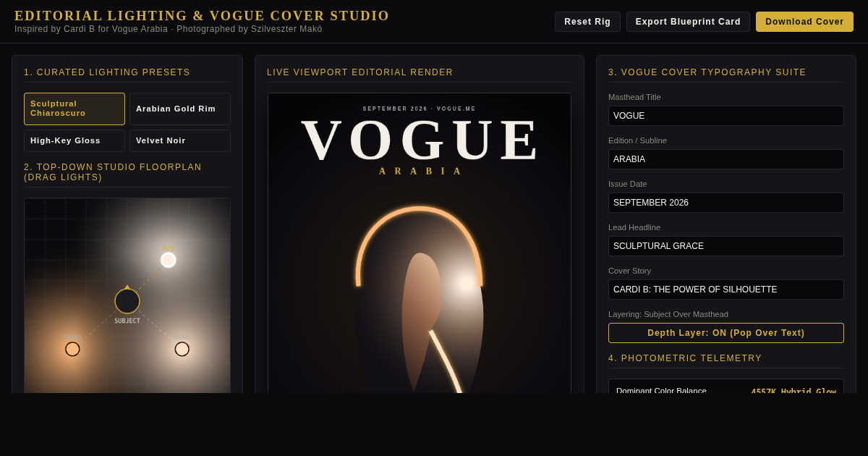
Task: Click the arch-shaped subject render in viewport
Action: point(420,300)
